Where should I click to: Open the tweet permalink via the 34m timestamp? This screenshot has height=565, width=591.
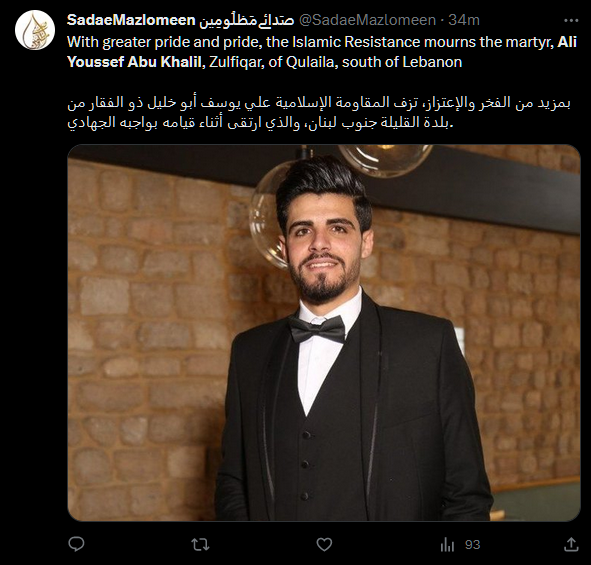[464, 20]
